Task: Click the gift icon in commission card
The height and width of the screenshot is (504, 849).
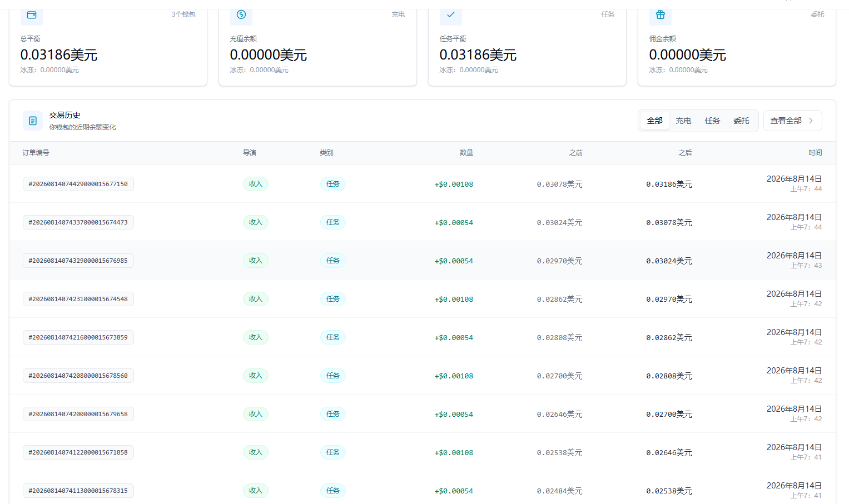Action: tap(661, 15)
